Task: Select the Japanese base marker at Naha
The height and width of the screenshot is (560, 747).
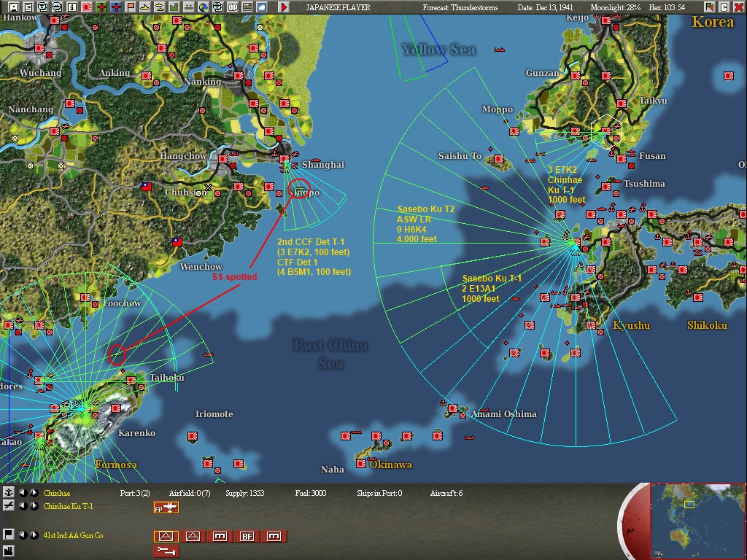Action: pyautogui.click(x=360, y=463)
